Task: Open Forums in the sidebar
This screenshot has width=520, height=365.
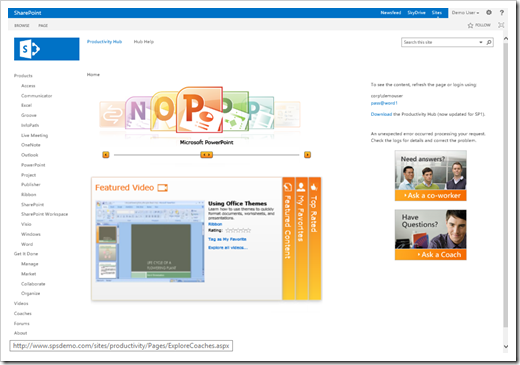Action: tap(22, 324)
